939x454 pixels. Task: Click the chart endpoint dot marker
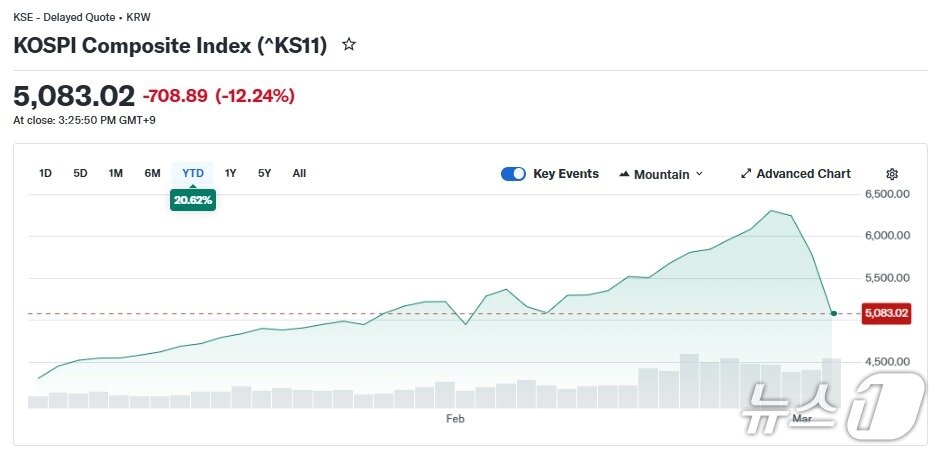point(834,313)
